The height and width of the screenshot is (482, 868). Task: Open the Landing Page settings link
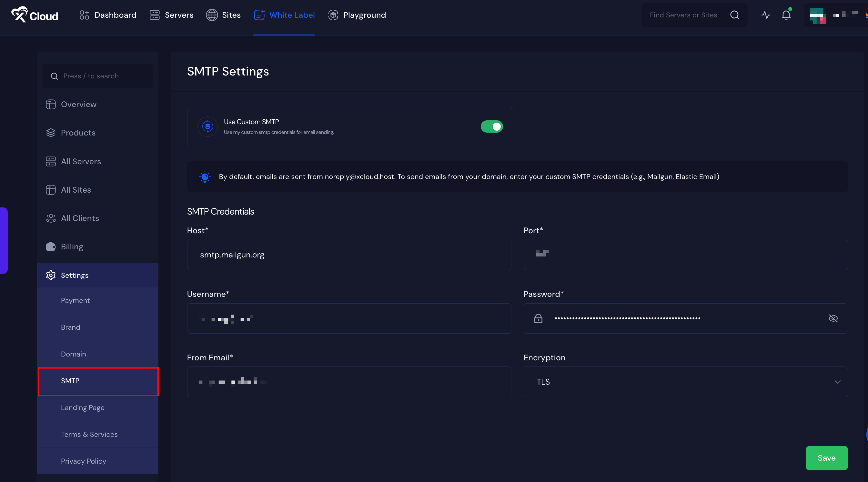[x=83, y=408]
